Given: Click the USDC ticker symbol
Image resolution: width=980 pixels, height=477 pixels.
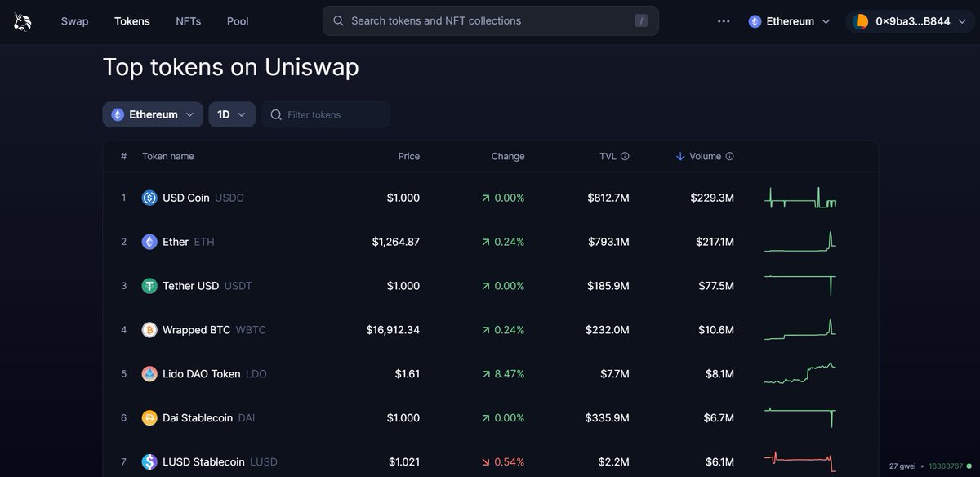Looking at the screenshot, I should 229,198.
